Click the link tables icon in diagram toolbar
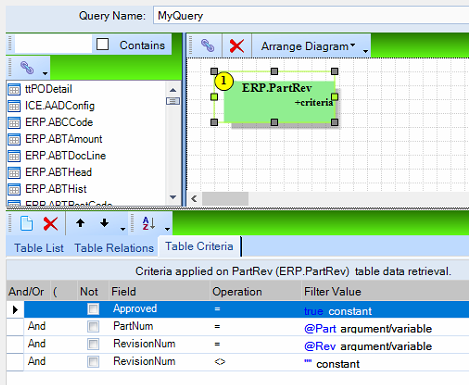Screen dimensions: 469x385 coord(207,46)
